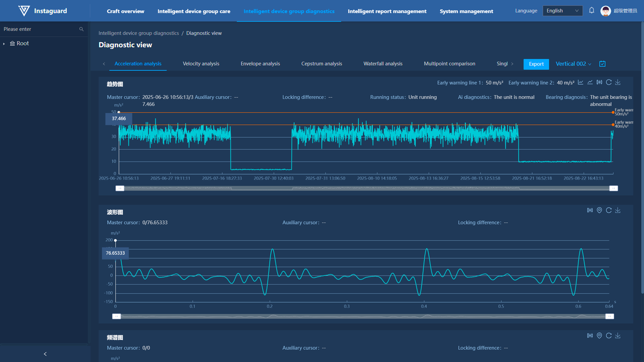Click the Export button

(x=536, y=64)
